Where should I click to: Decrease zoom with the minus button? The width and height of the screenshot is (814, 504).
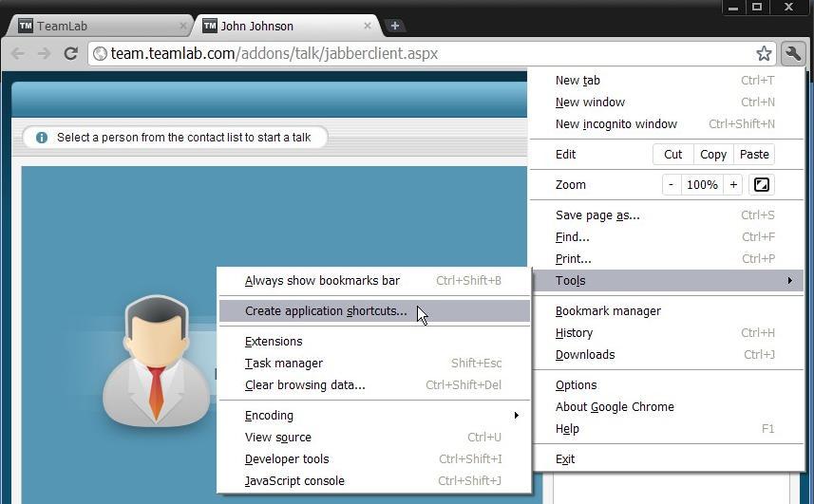coord(672,184)
